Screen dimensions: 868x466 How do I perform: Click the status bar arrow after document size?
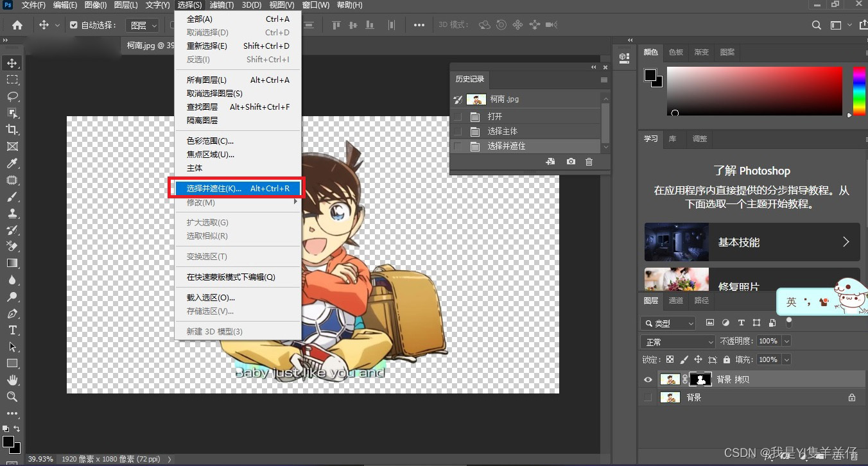tap(169, 459)
